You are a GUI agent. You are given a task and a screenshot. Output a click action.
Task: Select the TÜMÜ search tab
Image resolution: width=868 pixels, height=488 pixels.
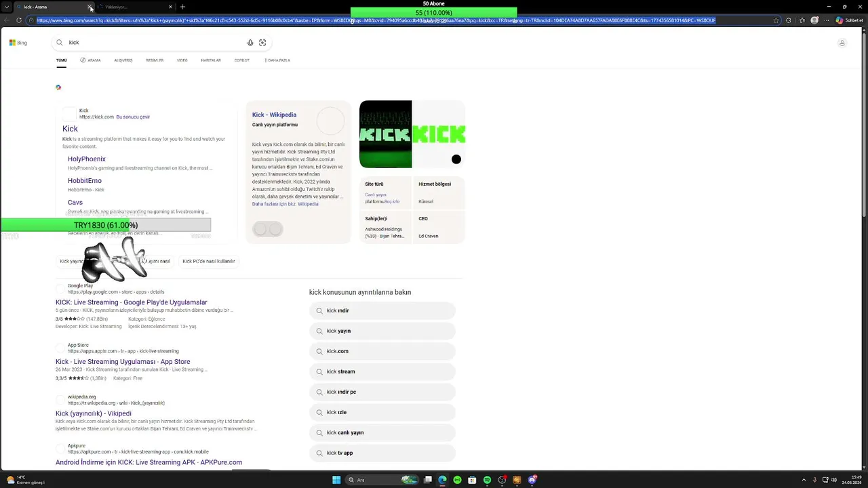pos(62,60)
